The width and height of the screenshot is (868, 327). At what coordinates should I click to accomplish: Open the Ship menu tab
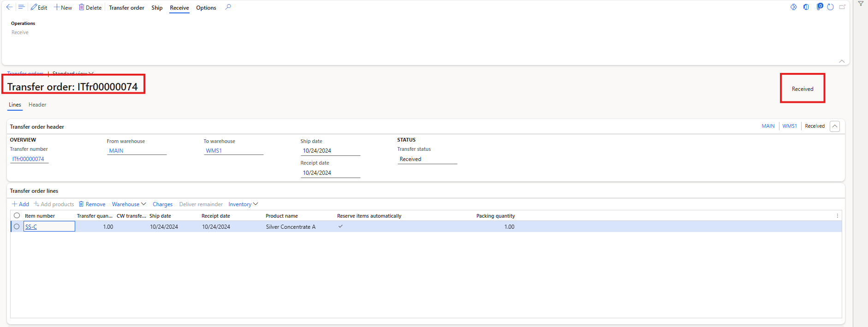click(x=157, y=8)
